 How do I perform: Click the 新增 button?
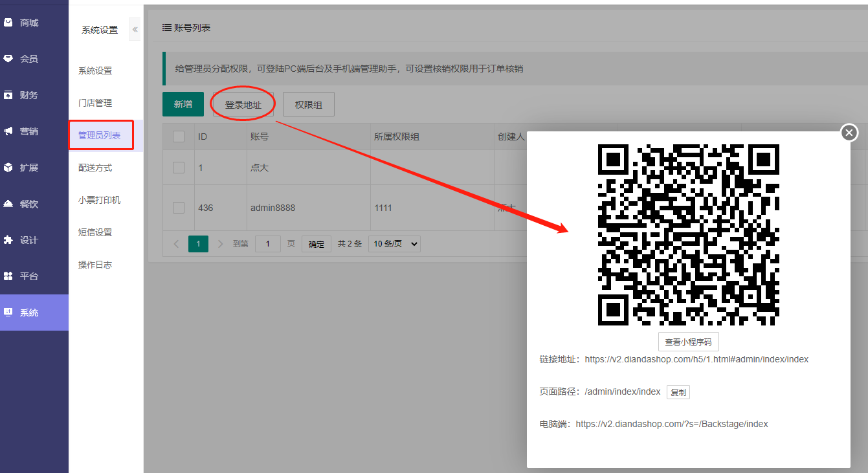183,104
